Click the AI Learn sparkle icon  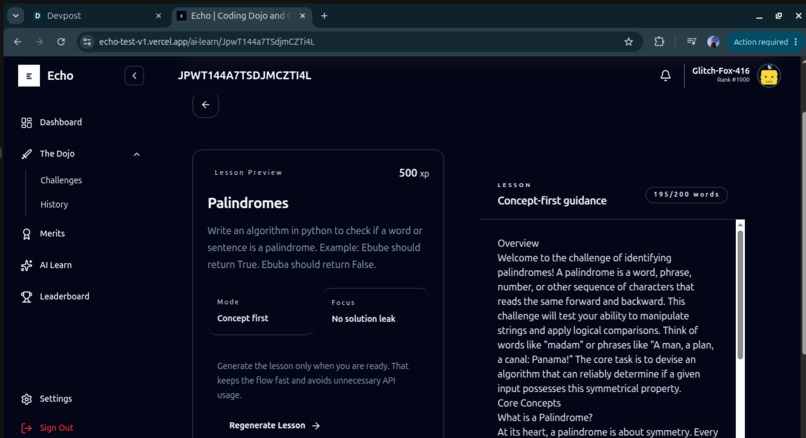(26, 265)
